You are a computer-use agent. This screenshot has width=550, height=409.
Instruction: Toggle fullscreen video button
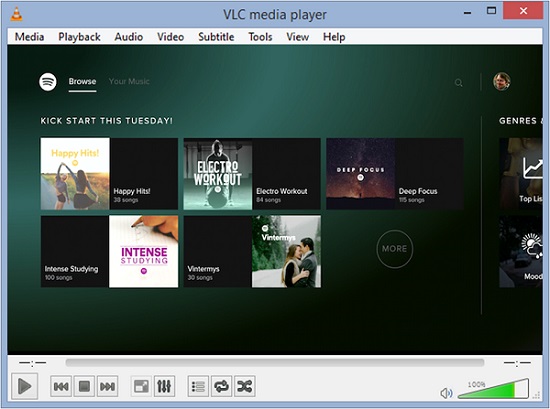(x=141, y=386)
